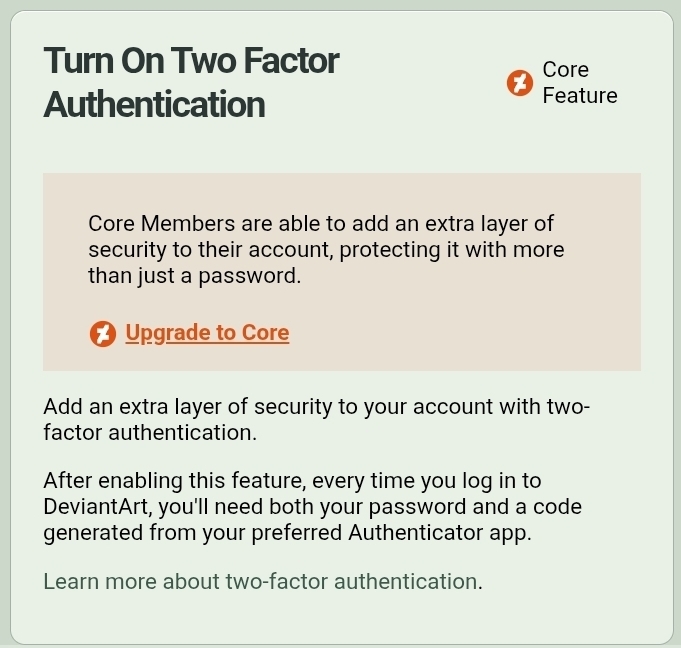Click the Turn On Two Factor Authentication heading

click(191, 82)
